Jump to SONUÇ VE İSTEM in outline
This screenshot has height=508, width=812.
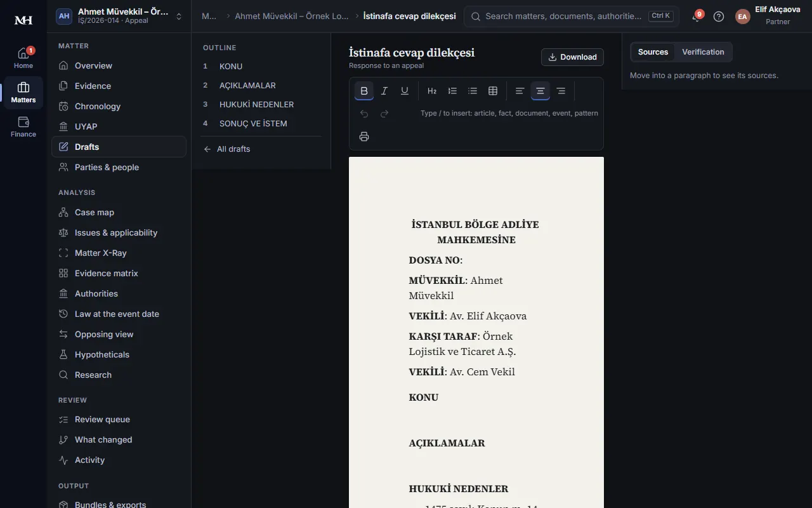tap(261, 123)
